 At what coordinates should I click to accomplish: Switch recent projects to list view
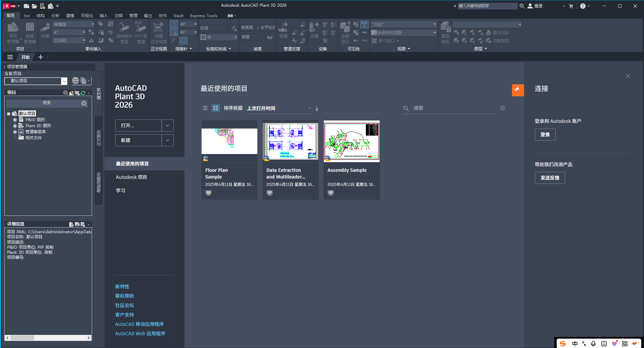[x=205, y=108]
